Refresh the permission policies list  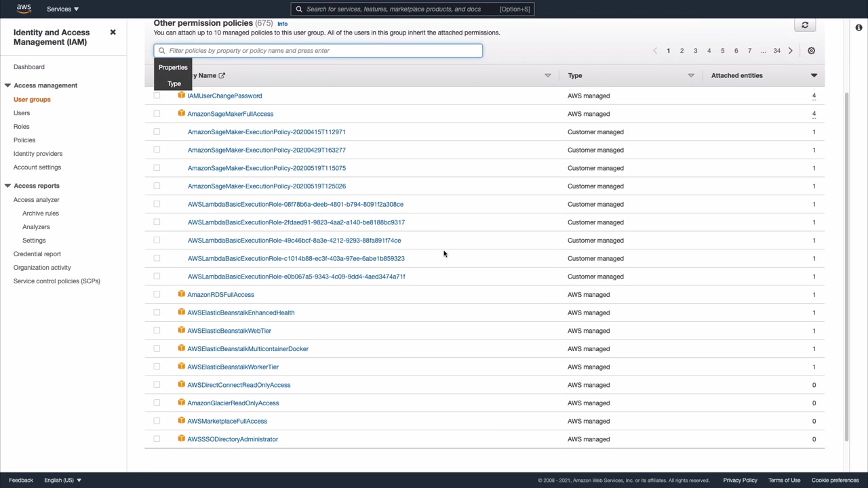805,25
